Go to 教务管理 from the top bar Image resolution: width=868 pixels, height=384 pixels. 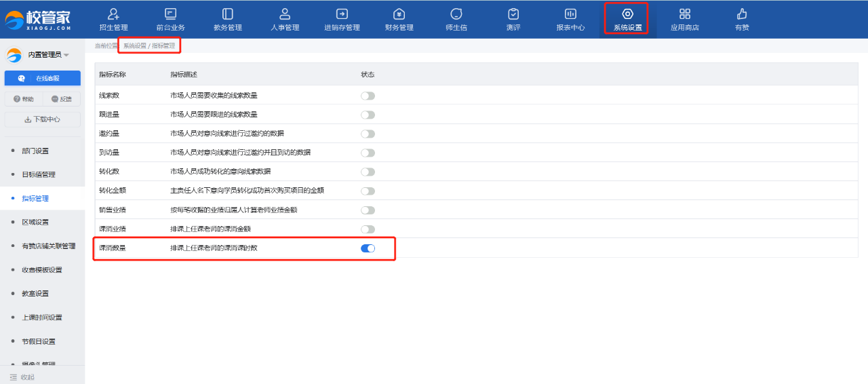[228, 14]
